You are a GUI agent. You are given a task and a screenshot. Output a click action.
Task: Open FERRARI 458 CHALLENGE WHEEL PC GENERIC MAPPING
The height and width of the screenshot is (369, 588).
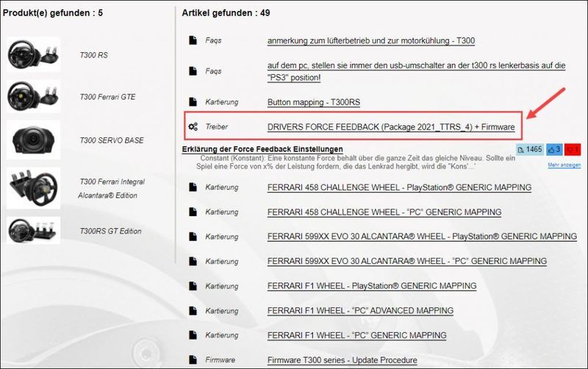click(x=384, y=212)
